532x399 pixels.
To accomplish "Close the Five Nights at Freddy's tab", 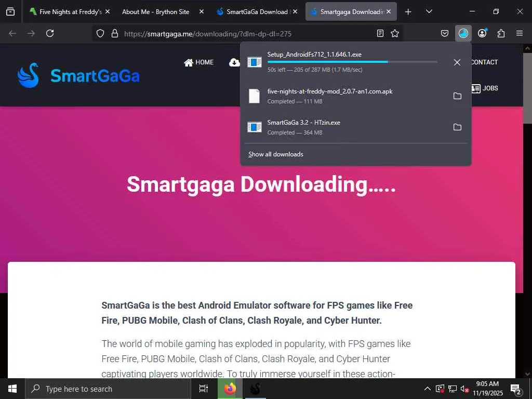I will click(x=108, y=11).
